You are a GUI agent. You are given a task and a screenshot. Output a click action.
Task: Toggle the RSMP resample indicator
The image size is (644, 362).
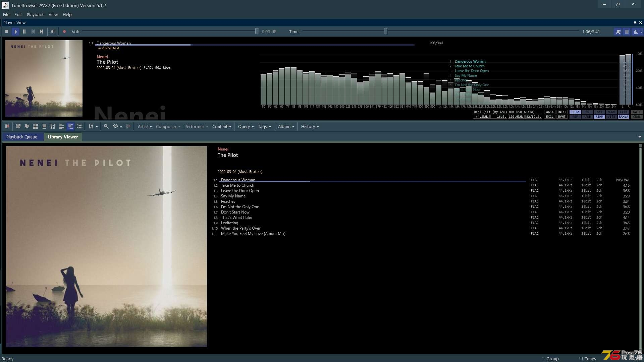point(599,117)
